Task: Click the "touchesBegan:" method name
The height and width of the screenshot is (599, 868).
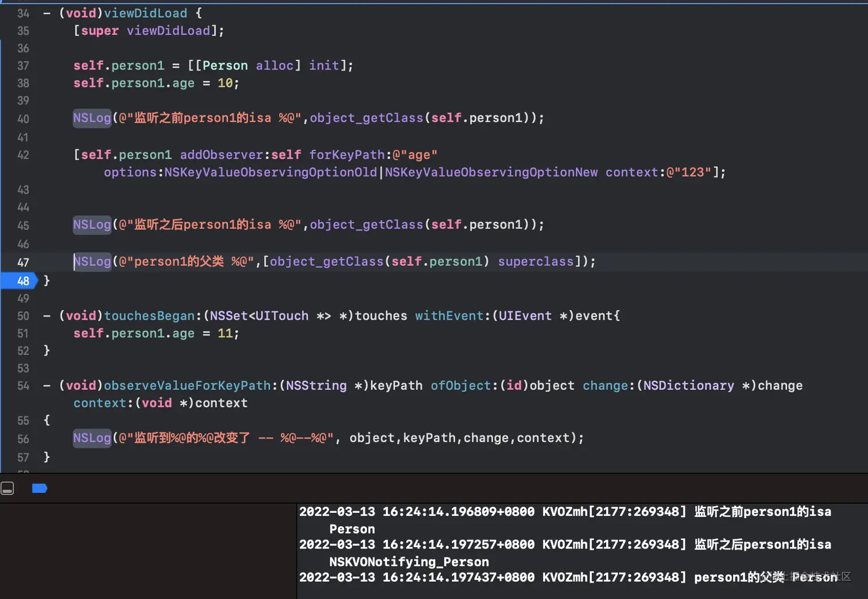Action: (153, 316)
